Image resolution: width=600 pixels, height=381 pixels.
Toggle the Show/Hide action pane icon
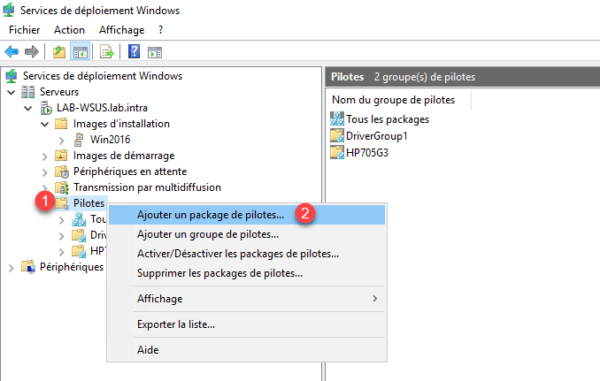155,52
